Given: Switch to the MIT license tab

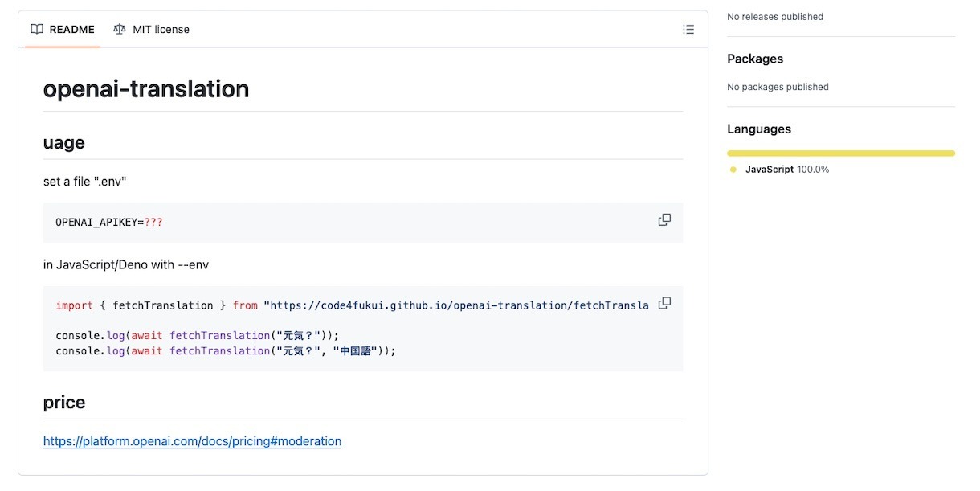Looking at the screenshot, I should click(x=152, y=30).
